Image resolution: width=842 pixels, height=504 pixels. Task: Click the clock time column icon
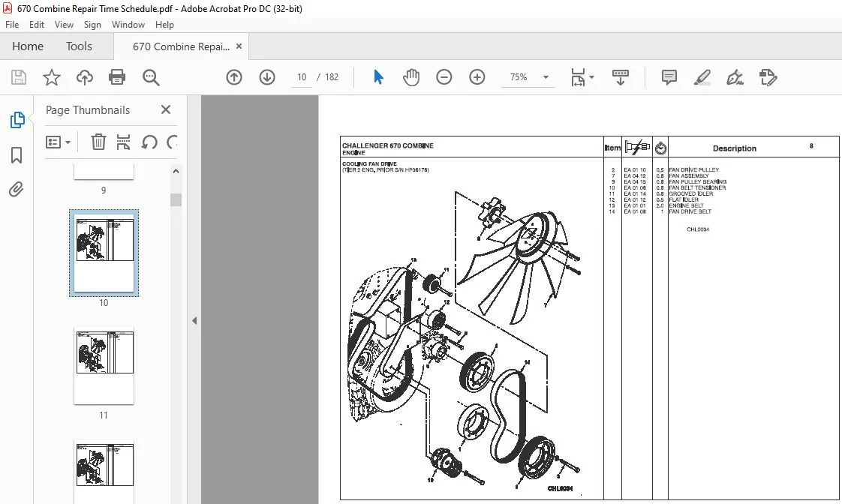point(660,148)
